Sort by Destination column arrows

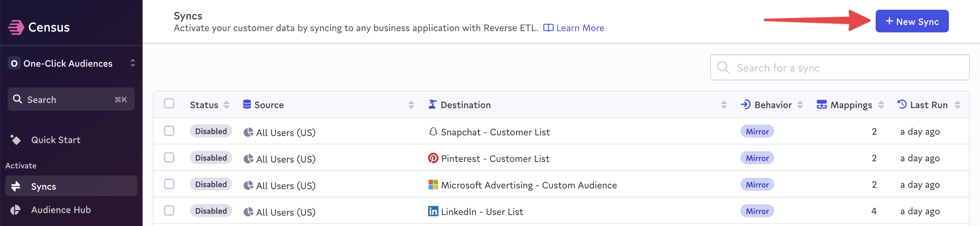pos(724,105)
